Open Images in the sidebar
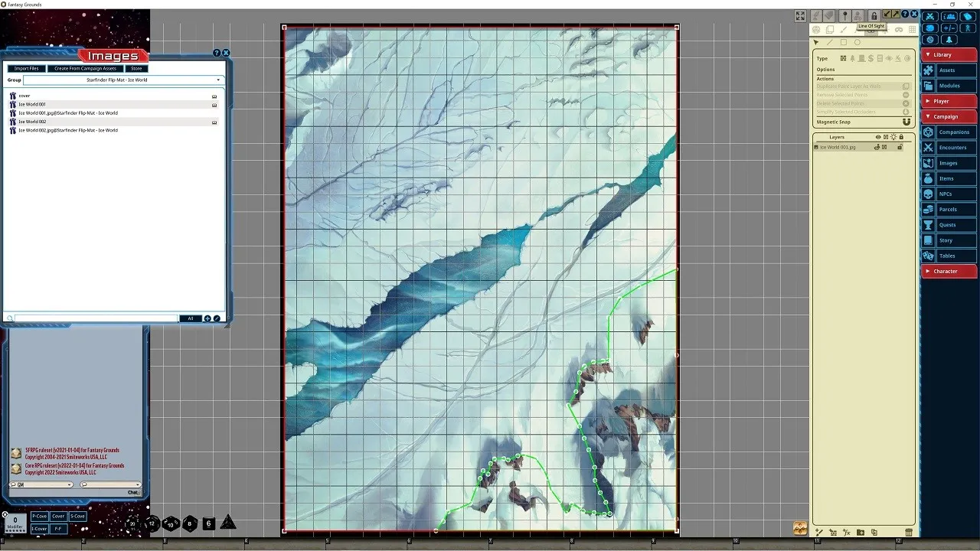Image resolution: width=980 pixels, height=551 pixels. pos(949,163)
